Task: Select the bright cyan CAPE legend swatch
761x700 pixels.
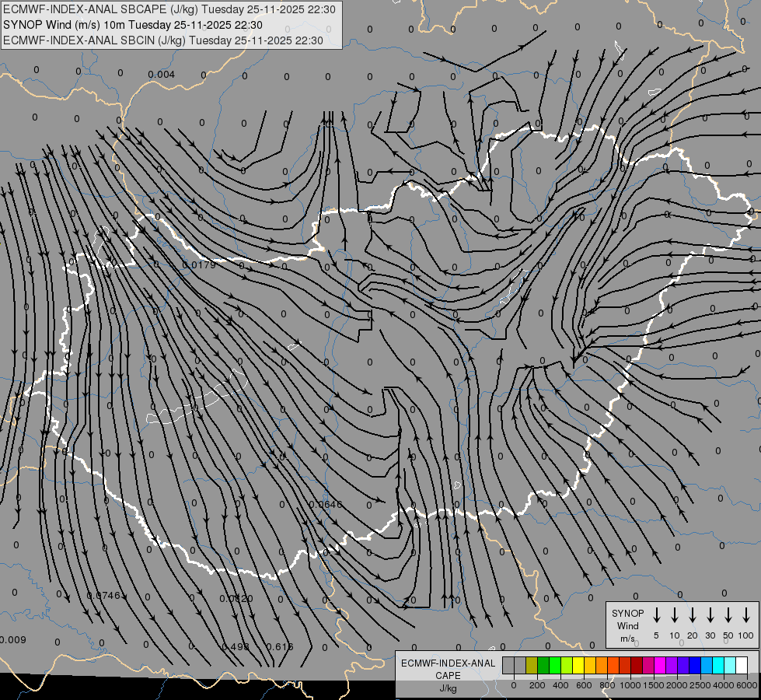Action: [x=718, y=665]
